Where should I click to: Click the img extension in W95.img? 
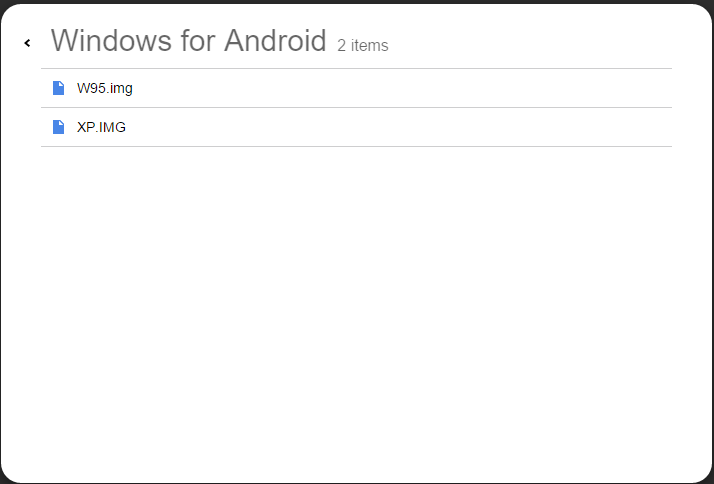[122, 89]
